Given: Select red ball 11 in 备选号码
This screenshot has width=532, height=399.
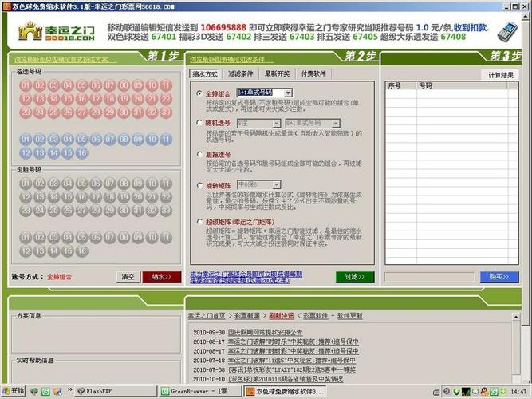Looking at the screenshot, I should pyautogui.click(x=166, y=85).
